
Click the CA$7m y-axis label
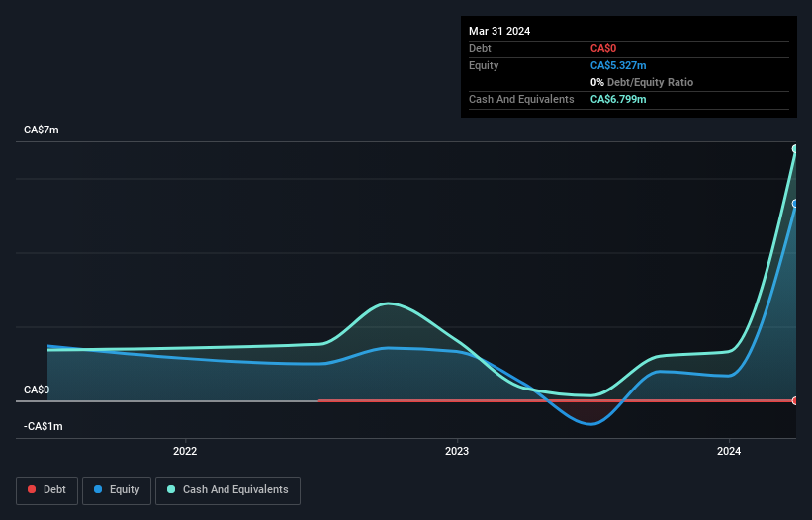42,130
